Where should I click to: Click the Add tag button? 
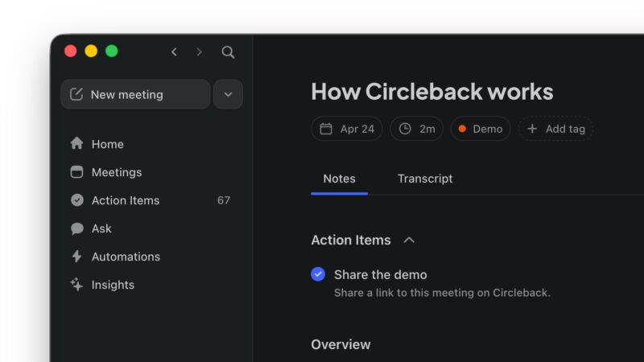(555, 129)
